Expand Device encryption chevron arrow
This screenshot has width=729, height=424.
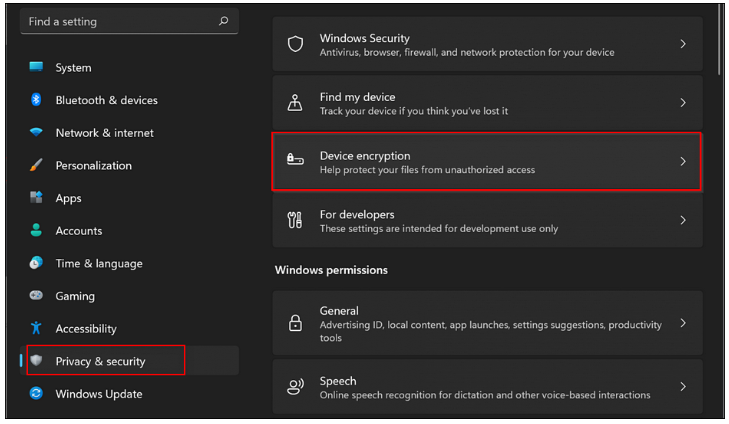[683, 161]
